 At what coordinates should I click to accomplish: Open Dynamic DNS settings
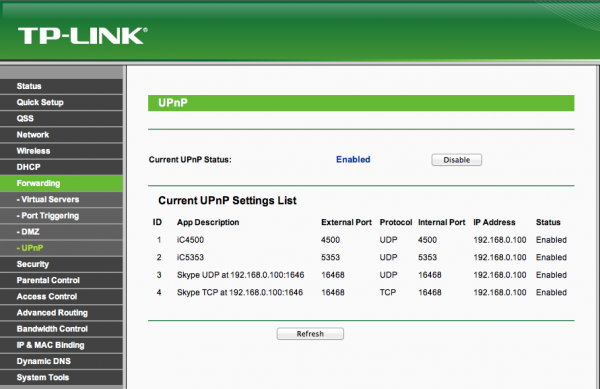click(61, 361)
